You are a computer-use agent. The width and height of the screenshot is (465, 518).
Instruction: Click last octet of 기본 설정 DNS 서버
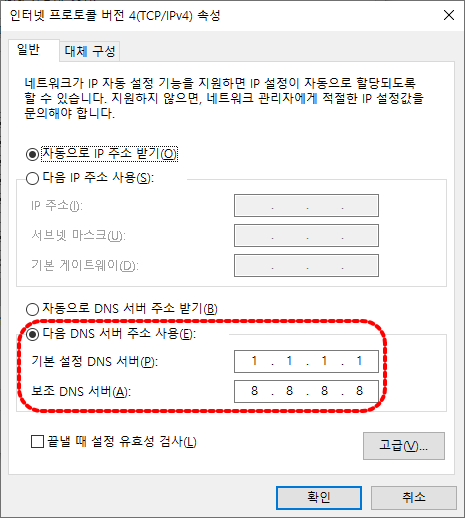[x=359, y=361]
